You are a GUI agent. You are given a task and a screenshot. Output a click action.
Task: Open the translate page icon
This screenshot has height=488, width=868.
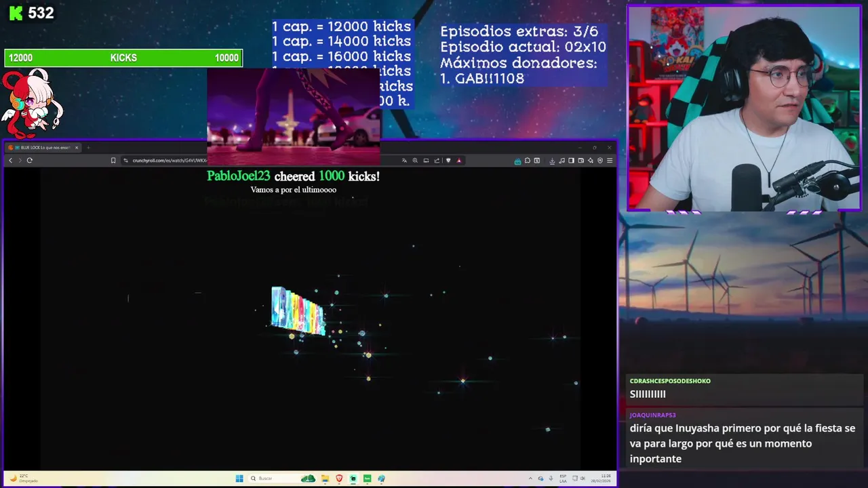click(x=404, y=161)
